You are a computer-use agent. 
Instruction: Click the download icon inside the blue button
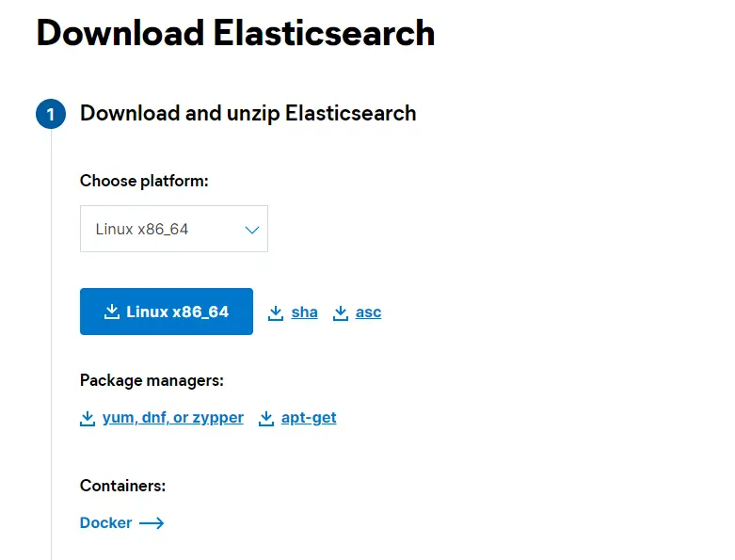coord(112,312)
